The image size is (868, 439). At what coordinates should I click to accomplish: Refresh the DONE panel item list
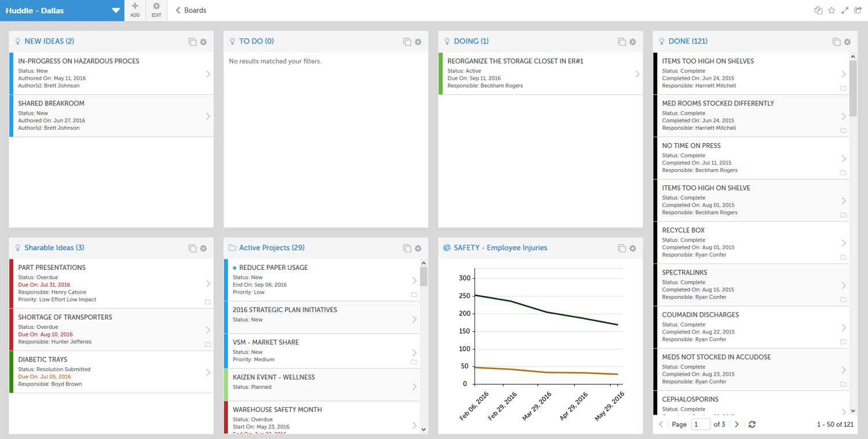click(x=752, y=425)
